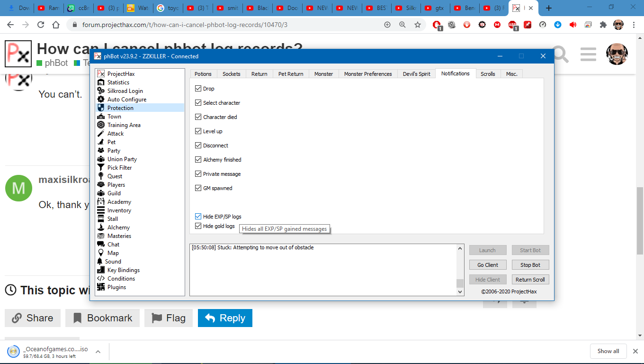Open the Statistics section icon in sidebar
The width and height of the screenshot is (644, 364).
[100, 82]
